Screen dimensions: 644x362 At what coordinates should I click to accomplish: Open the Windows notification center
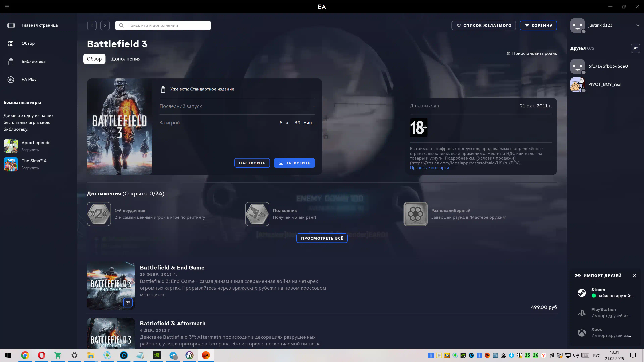[633, 355]
